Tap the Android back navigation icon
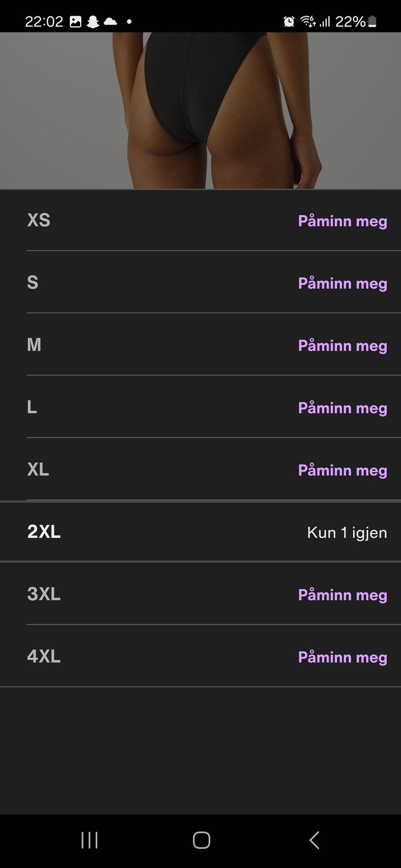This screenshot has height=868, width=401. (x=314, y=840)
